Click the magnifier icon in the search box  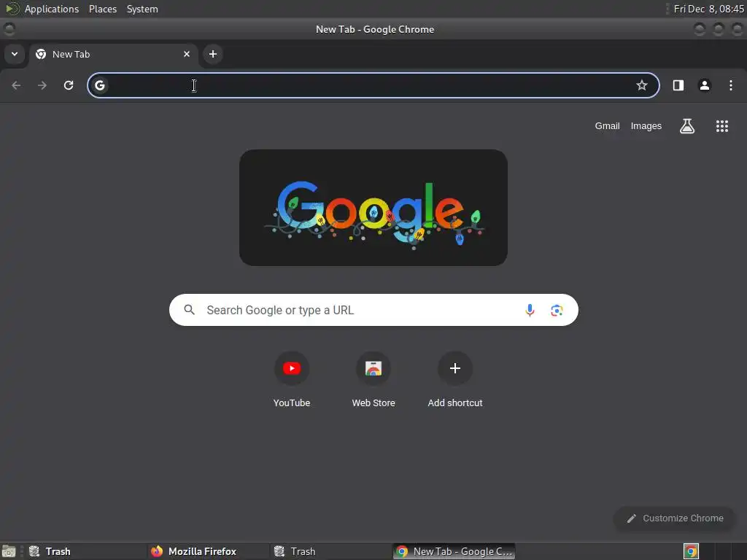tap(189, 310)
